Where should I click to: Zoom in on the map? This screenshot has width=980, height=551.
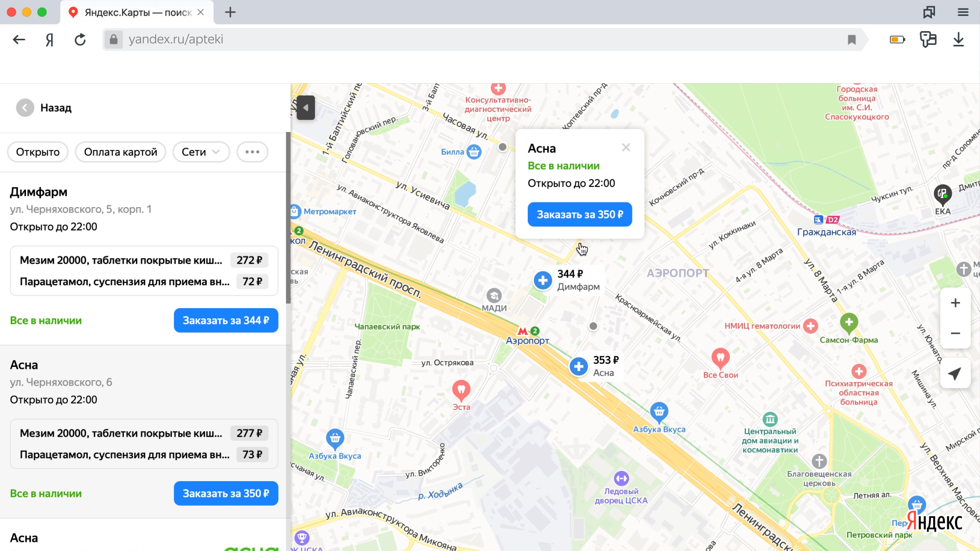coord(955,303)
